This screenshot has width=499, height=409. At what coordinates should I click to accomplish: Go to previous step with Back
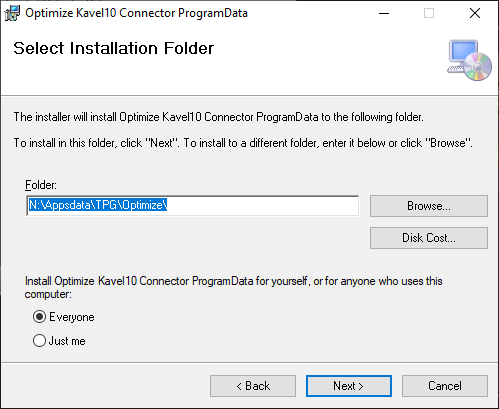(x=253, y=386)
